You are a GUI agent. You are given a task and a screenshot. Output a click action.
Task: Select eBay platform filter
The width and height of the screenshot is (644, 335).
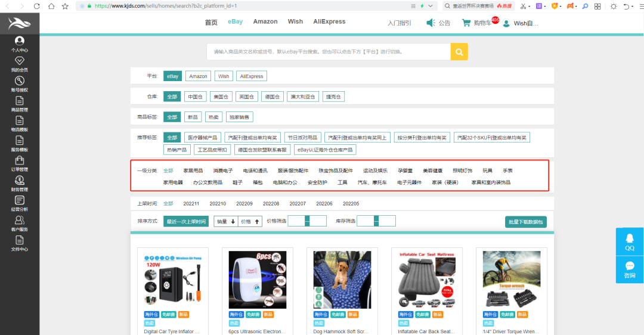[x=172, y=76]
